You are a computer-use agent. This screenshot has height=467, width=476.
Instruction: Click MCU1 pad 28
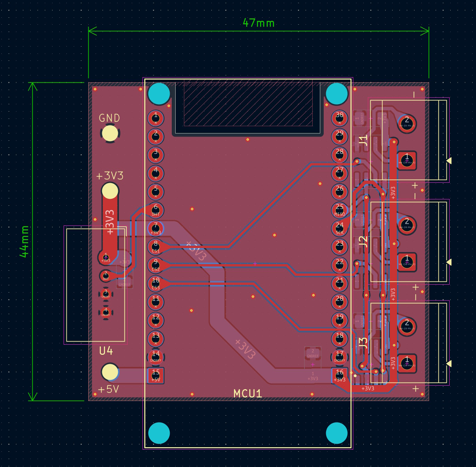[x=340, y=155]
